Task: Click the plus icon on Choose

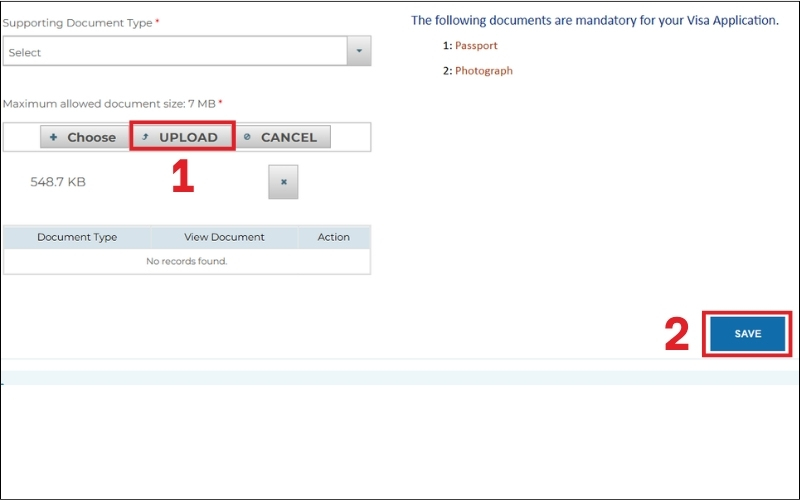Action: (54, 137)
